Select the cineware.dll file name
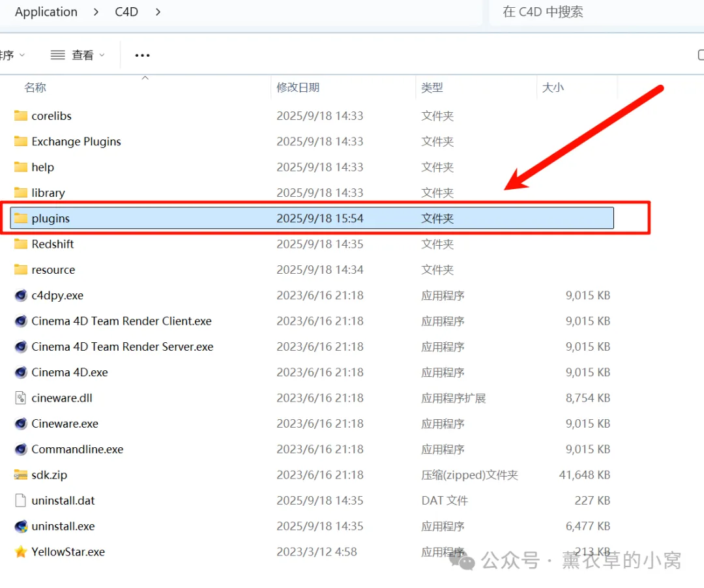Screen dimensions: 704x588 tap(62, 398)
